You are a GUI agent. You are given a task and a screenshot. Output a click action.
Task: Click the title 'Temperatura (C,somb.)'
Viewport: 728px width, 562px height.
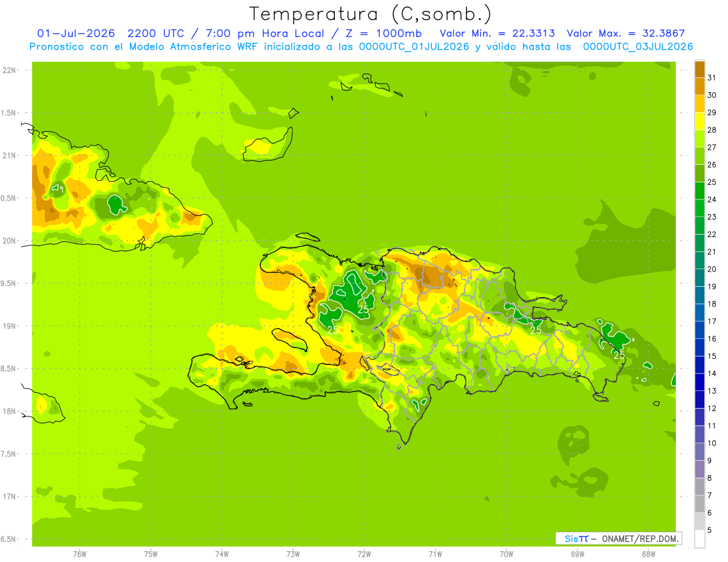pos(371,14)
